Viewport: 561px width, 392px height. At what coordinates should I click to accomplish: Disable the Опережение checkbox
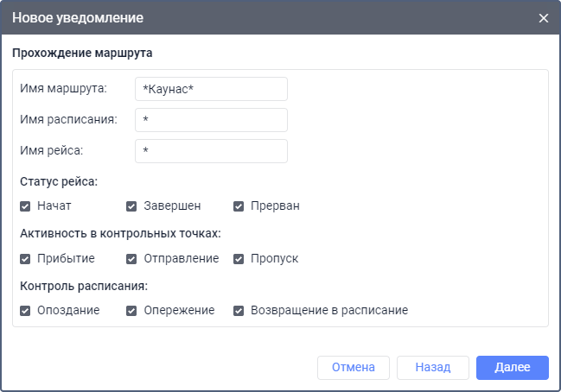[132, 310]
